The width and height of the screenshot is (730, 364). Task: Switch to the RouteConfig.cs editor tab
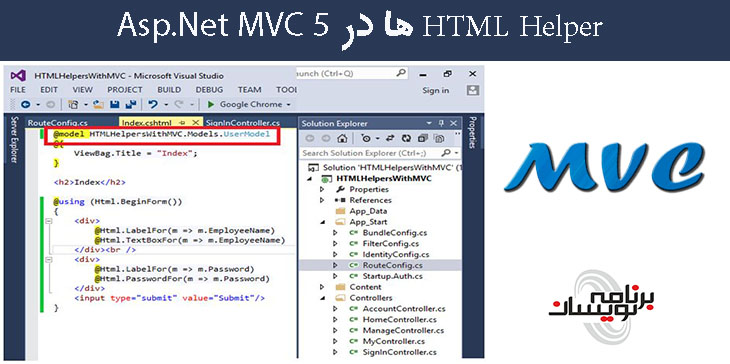click(57, 123)
